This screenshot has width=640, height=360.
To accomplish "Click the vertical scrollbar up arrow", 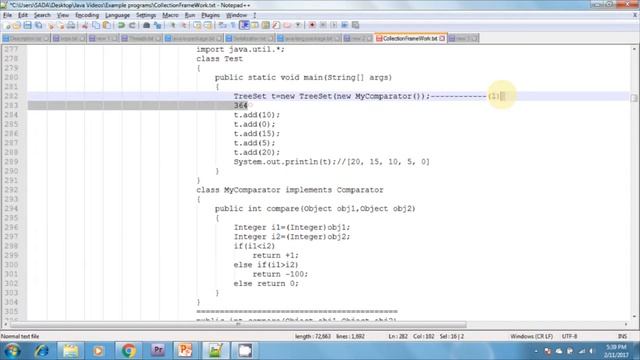I will (634, 49).
